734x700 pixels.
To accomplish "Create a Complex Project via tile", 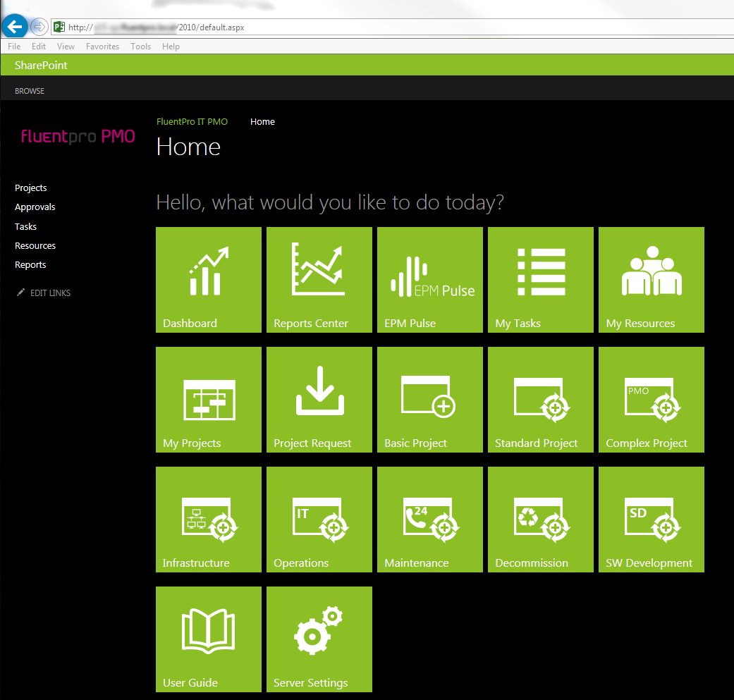I will (651, 400).
